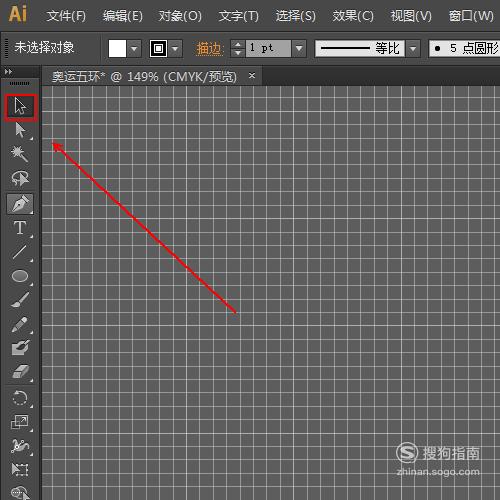This screenshot has height=500, width=500.
Task: Select the Blob Brush tool
Action: [20, 348]
